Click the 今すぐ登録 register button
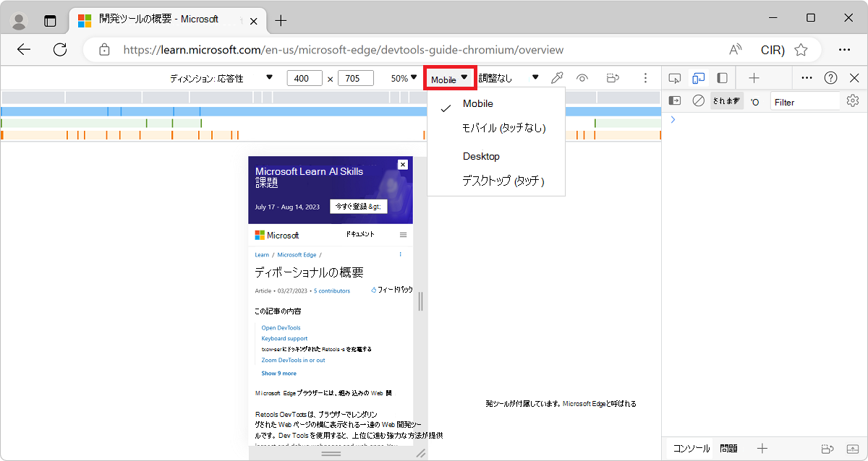868x461 pixels. click(x=358, y=207)
